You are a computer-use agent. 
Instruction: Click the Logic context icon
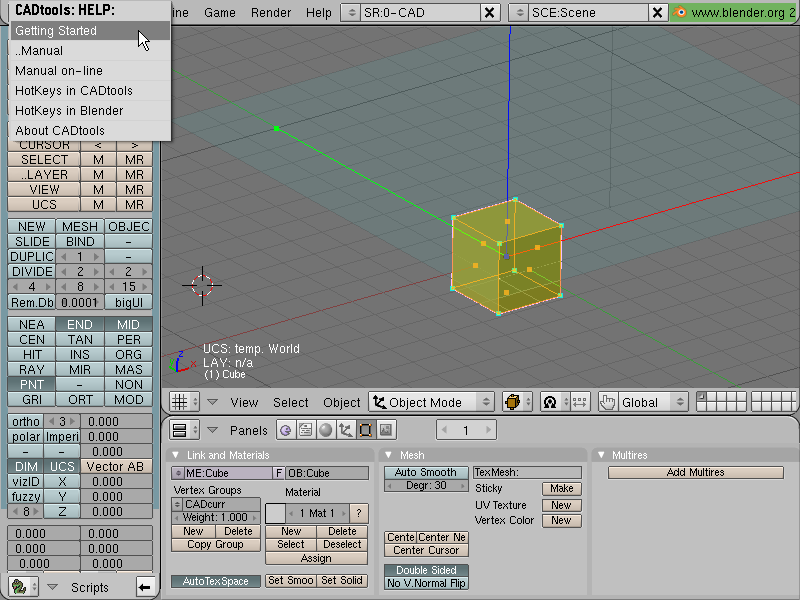point(286,430)
